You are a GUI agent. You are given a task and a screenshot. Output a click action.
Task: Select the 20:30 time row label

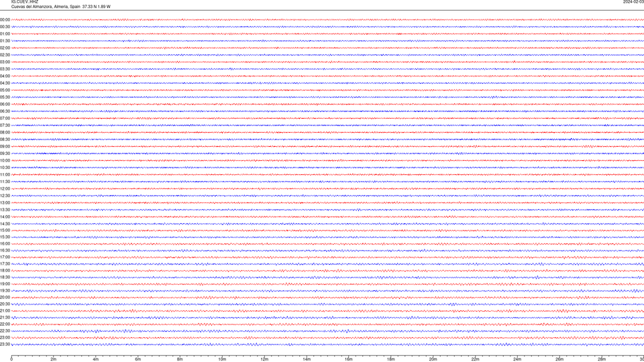[5, 304]
